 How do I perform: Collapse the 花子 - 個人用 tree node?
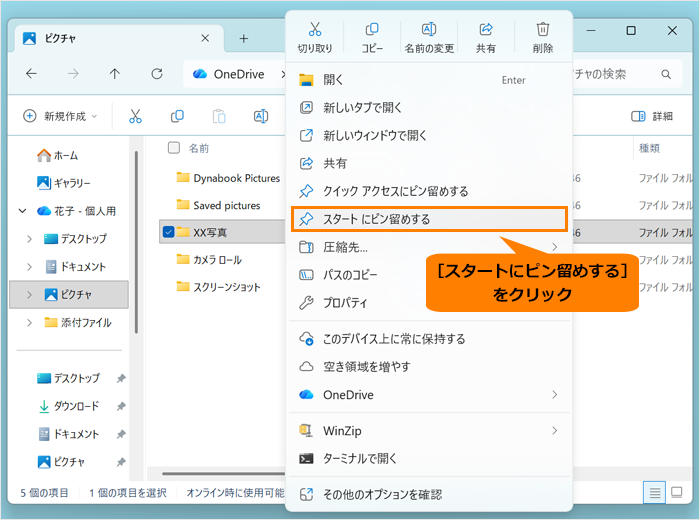tap(22, 211)
